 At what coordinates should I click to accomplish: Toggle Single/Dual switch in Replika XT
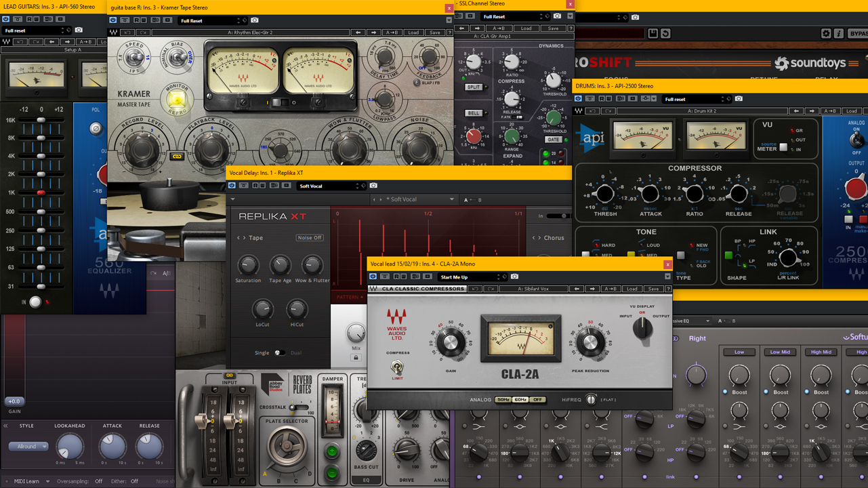[x=279, y=353]
